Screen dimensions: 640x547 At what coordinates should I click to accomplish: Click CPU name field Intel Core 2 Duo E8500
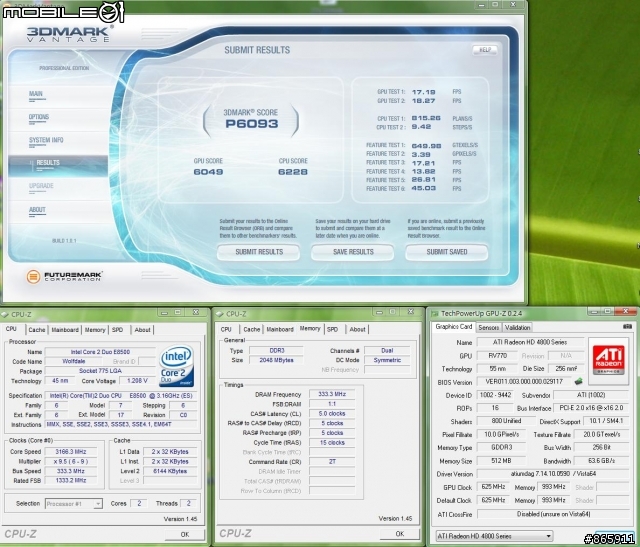100,352
